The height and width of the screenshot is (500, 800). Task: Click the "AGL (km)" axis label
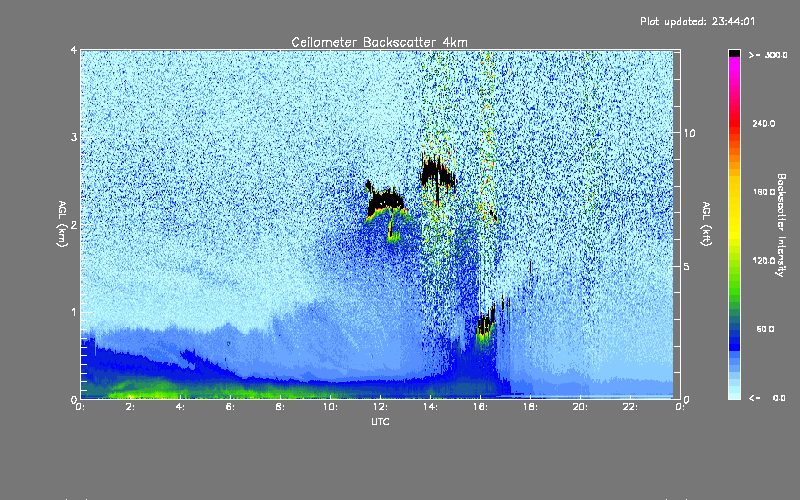(62, 224)
